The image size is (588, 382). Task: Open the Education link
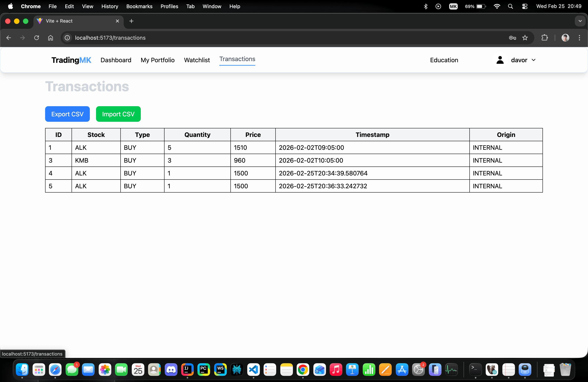(x=444, y=60)
